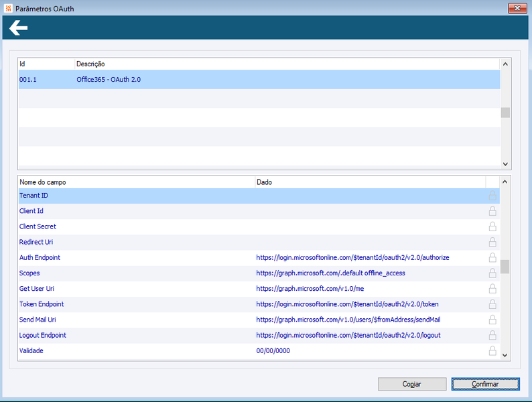532x402 pixels.
Task: Click the Client Secret empty data cell
Action: click(x=370, y=226)
